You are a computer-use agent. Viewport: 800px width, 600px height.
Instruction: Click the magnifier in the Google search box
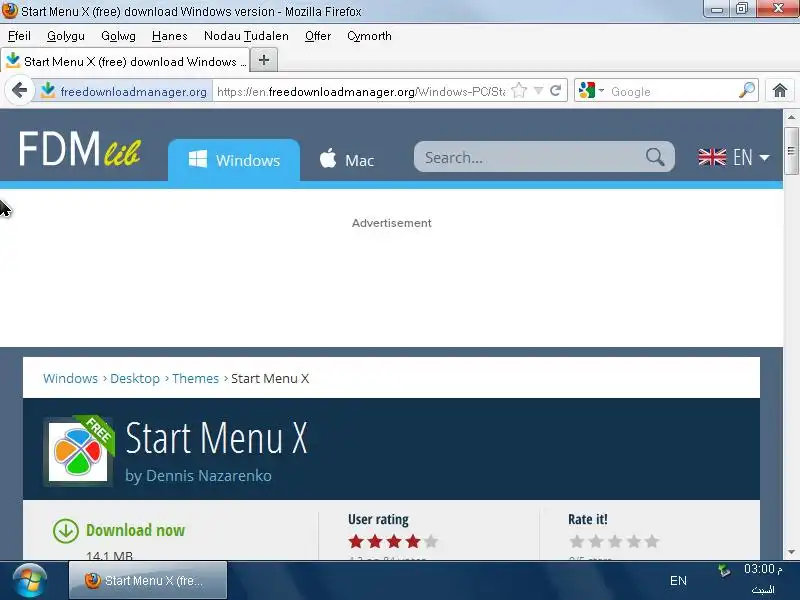coord(747,91)
